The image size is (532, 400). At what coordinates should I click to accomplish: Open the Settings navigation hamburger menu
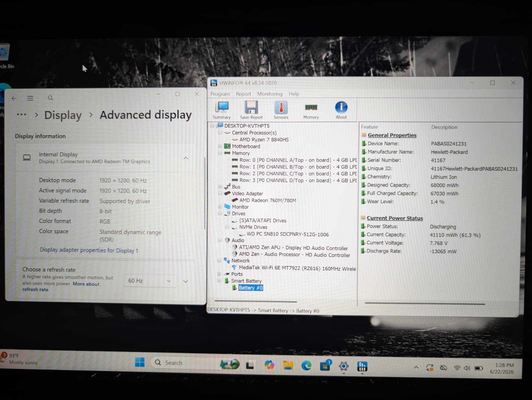click(x=30, y=98)
